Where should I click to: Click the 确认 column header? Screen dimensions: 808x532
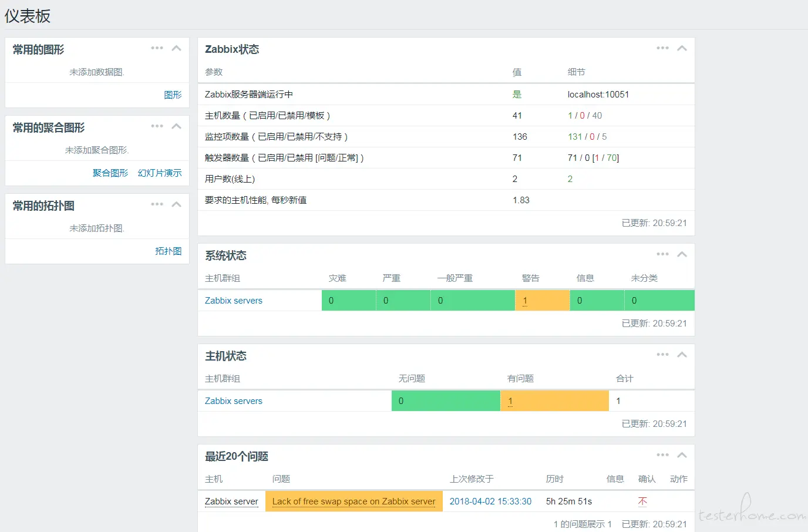click(x=647, y=479)
